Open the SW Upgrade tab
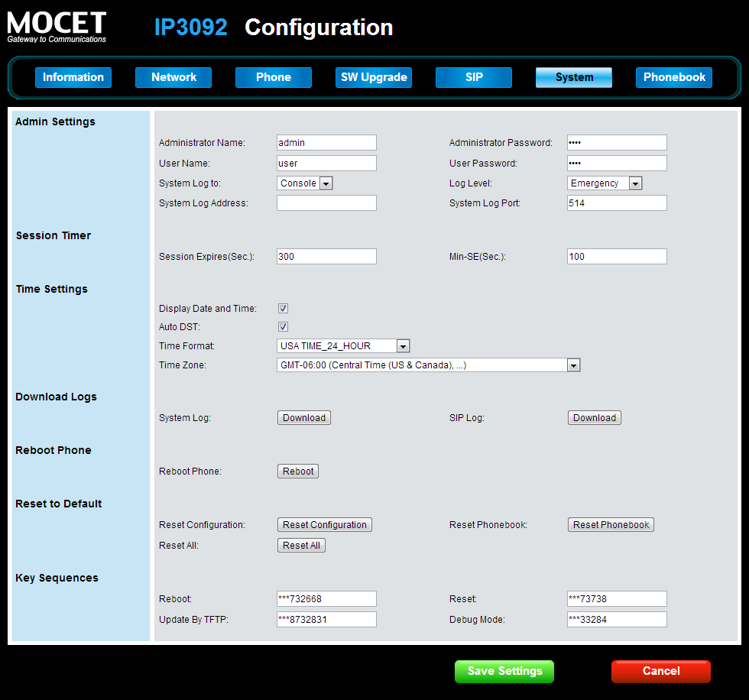This screenshot has width=749, height=700. [374, 77]
